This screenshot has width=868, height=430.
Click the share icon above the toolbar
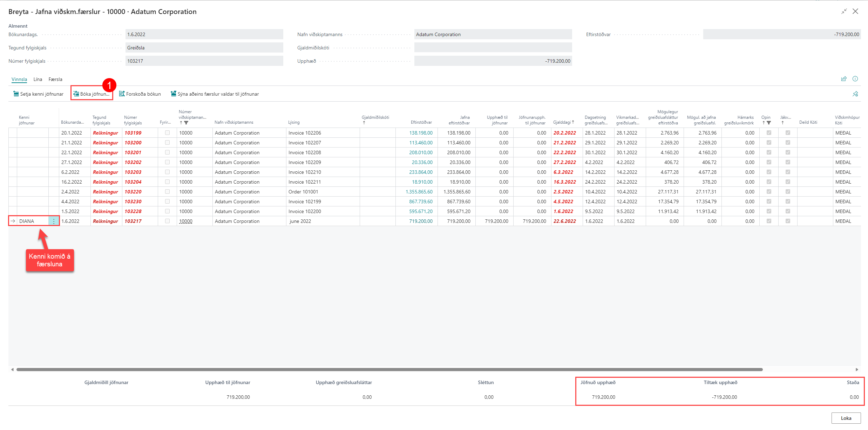coord(844,79)
